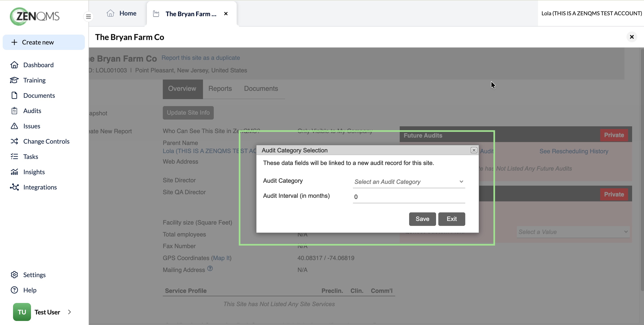This screenshot has width=644, height=325.
Task: Click Report this site as a duplicate
Action: (x=201, y=58)
